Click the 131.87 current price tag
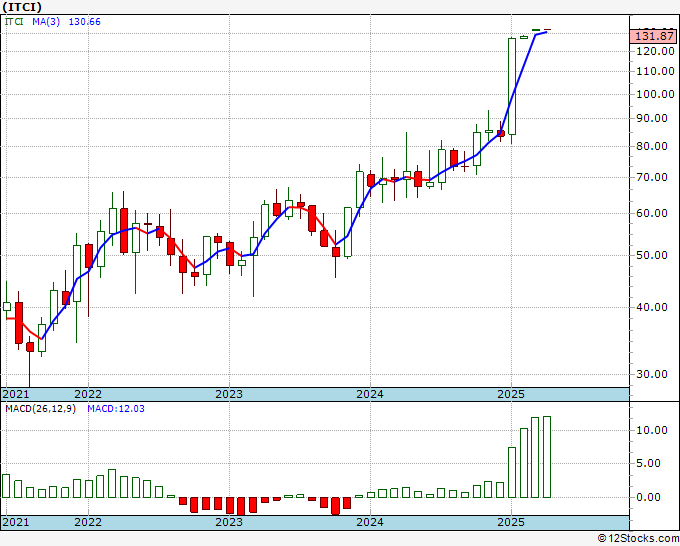 [654, 36]
